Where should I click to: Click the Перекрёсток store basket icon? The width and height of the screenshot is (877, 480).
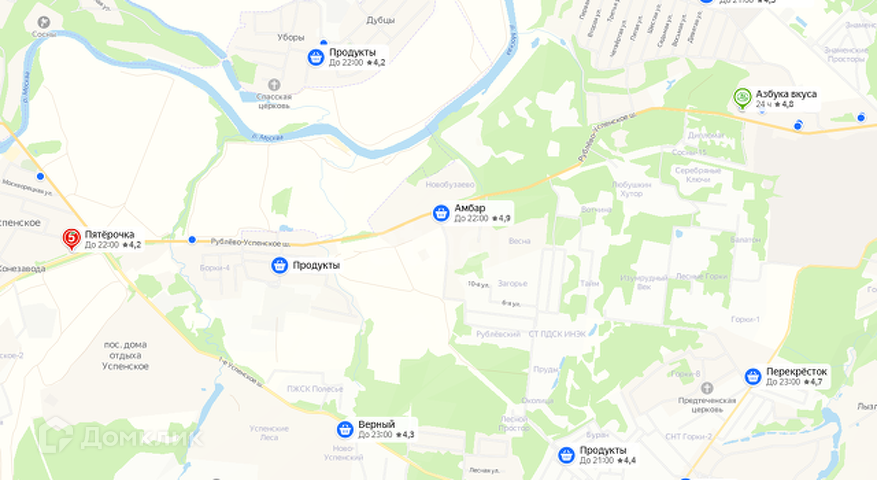(753, 377)
